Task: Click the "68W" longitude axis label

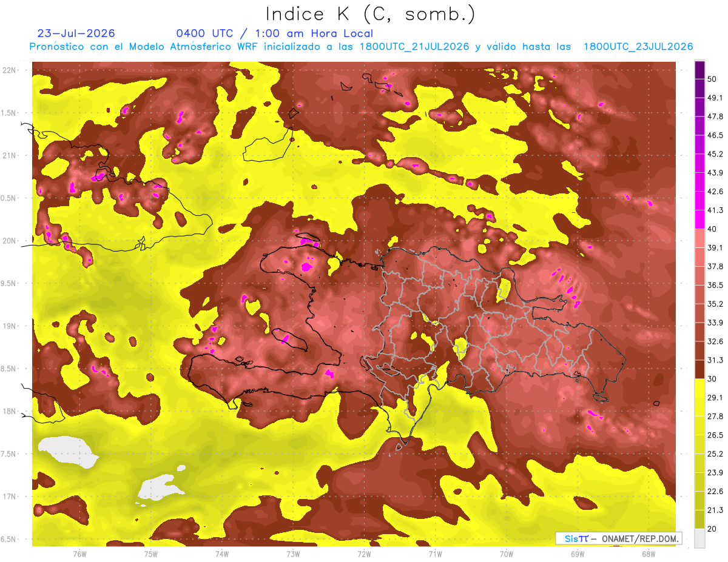Action: click(x=649, y=554)
